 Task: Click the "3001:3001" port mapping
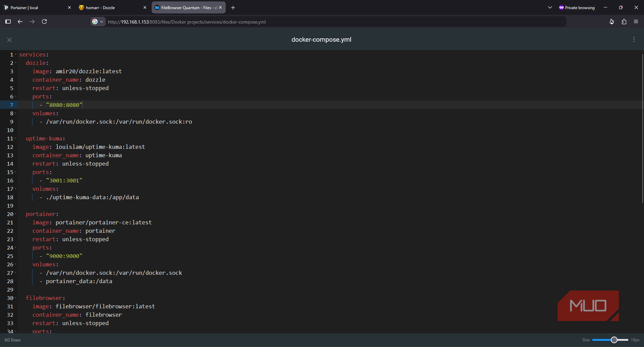point(64,181)
